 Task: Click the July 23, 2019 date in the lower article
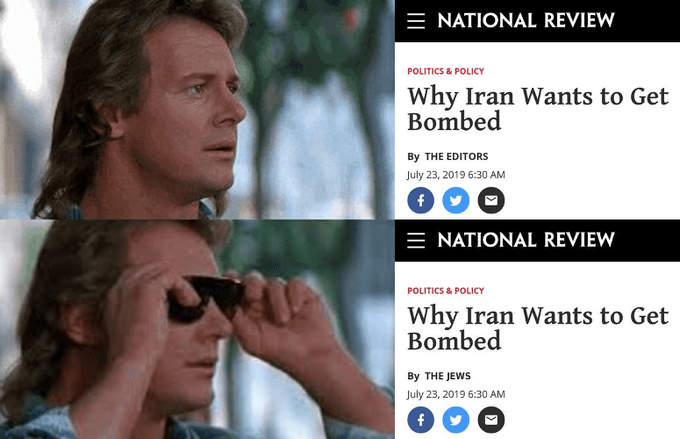456,394
